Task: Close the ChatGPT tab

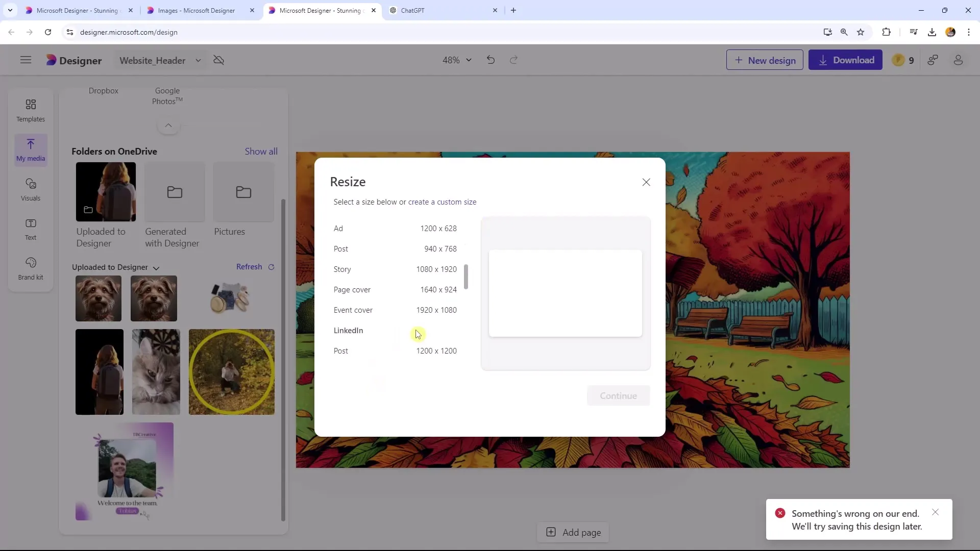Action: [495, 10]
